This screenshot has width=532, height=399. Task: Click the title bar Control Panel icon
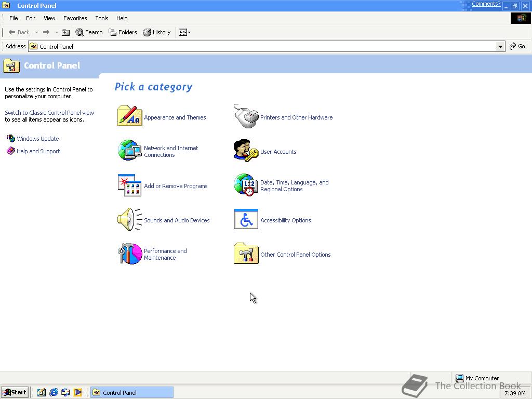6,5
